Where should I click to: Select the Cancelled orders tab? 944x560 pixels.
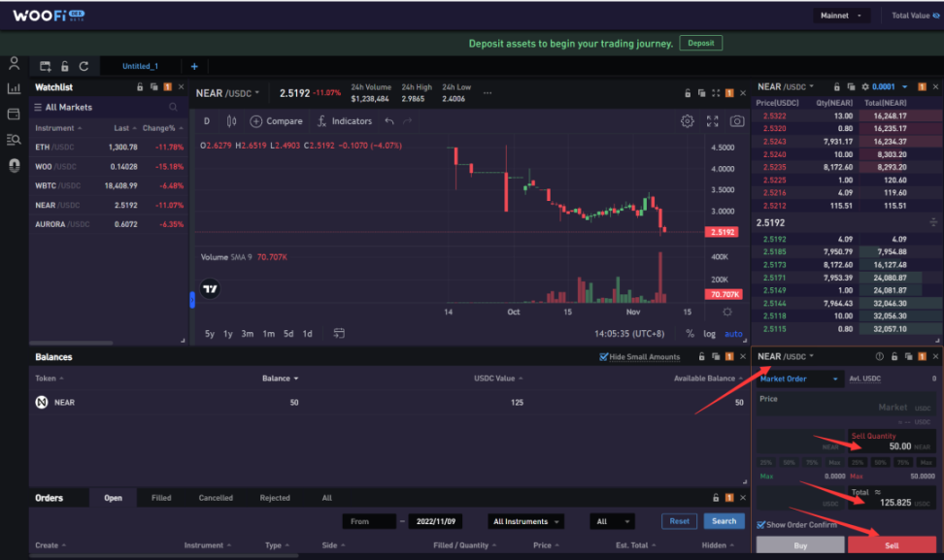coord(216,498)
